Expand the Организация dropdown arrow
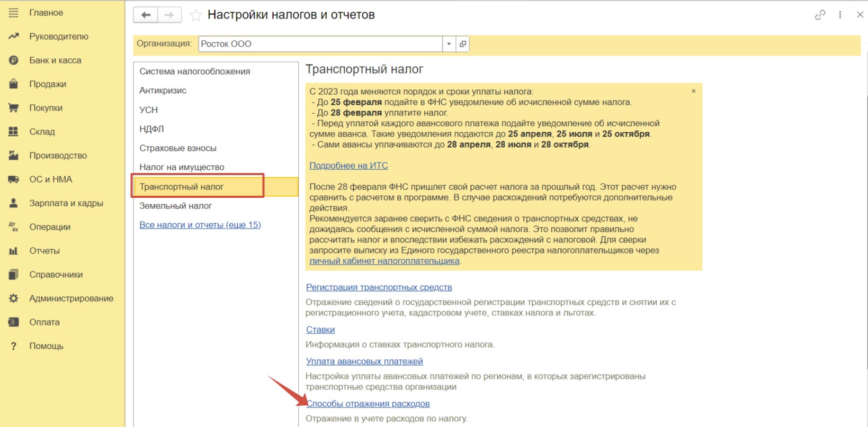 coord(449,44)
